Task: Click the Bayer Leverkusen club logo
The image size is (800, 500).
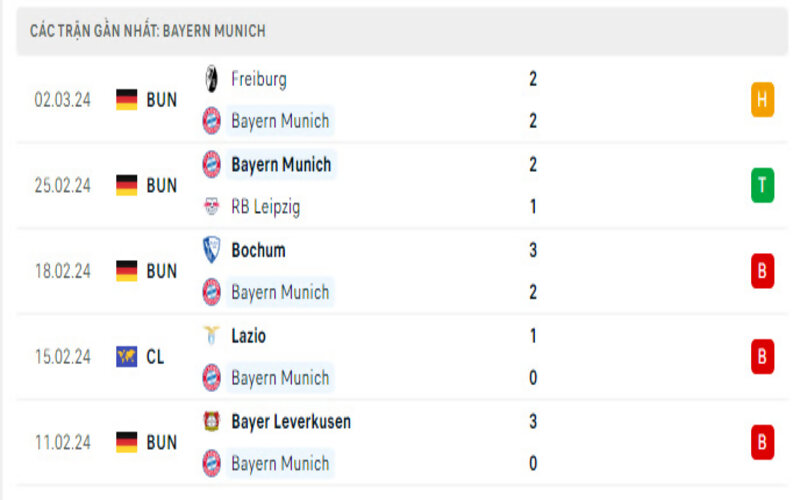Action: tap(211, 422)
